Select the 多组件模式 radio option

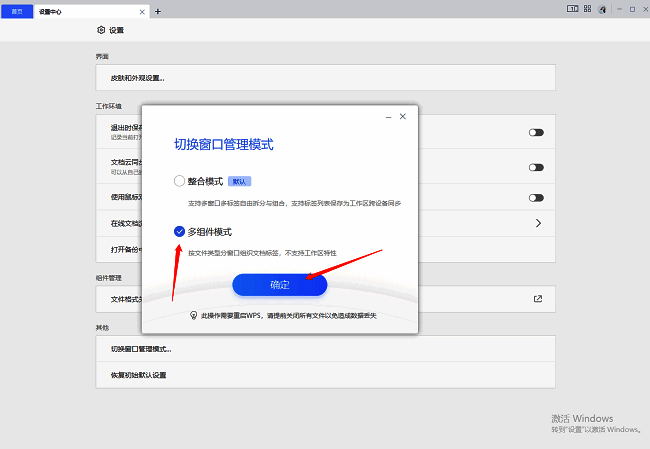(x=179, y=231)
